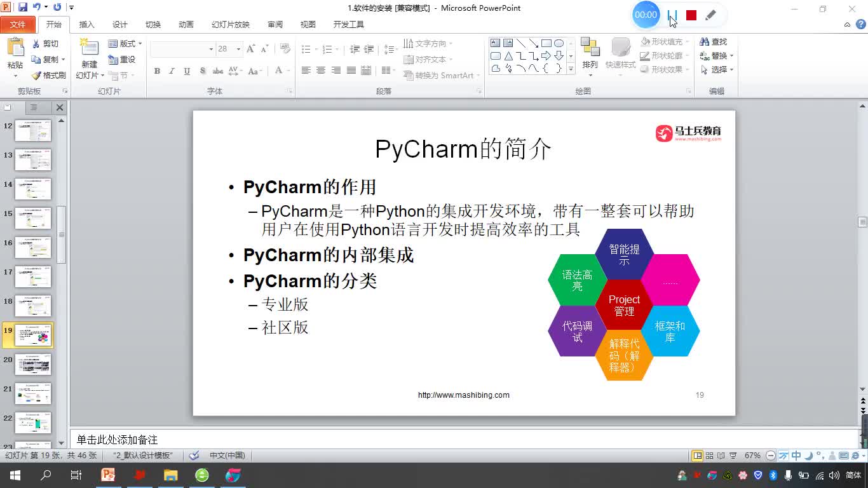Increase font size with large A icon
The image size is (868, 488).
click(250, 49)
